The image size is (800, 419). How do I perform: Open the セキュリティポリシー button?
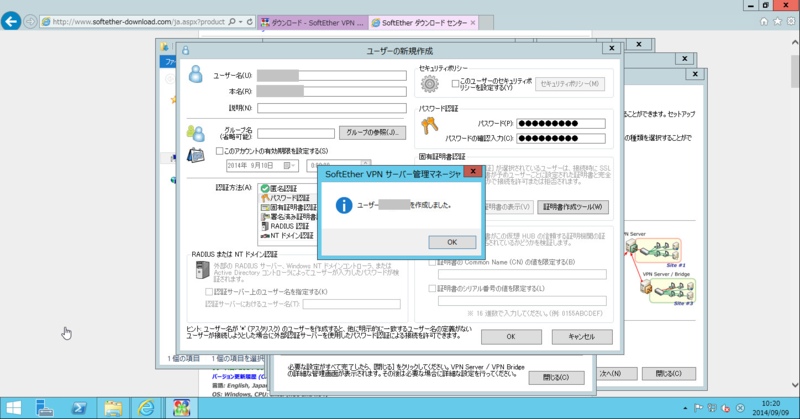tap(569, 84)
